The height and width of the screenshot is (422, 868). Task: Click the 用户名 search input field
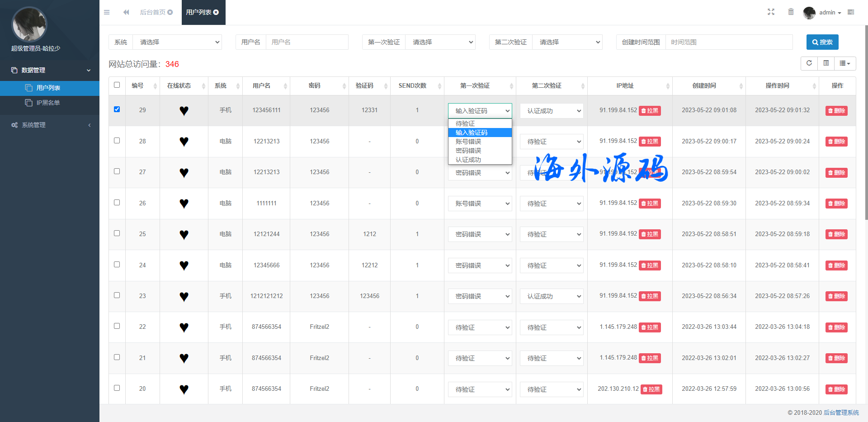pyautogui.click(x=307, y=42)
